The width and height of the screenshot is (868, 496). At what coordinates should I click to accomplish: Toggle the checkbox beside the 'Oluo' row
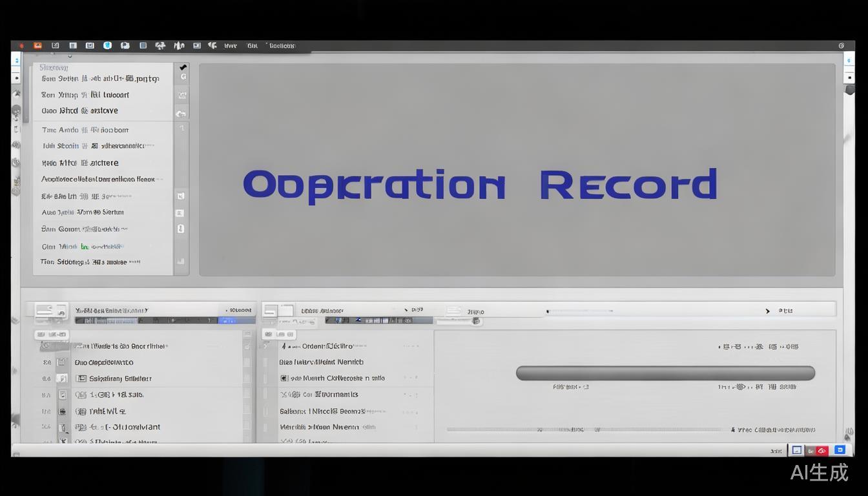[63, 362]
